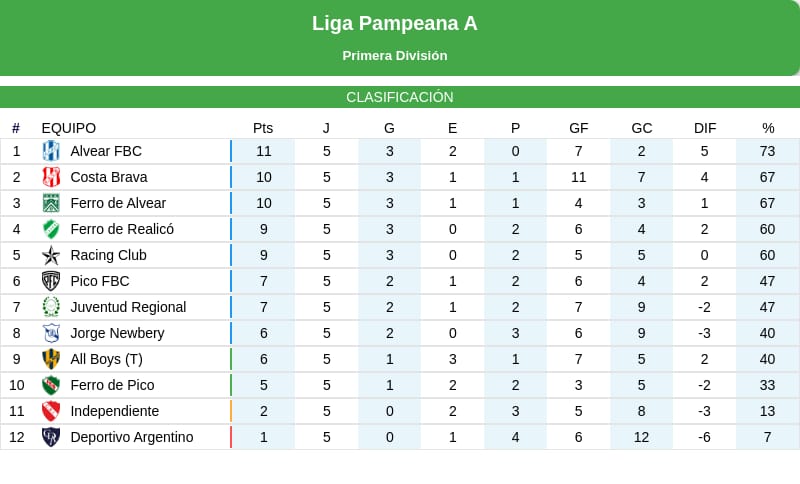800x484 pixels.
Task: Click the Deportivo Argentino shield icon
Action: click(x=51, y=437)
